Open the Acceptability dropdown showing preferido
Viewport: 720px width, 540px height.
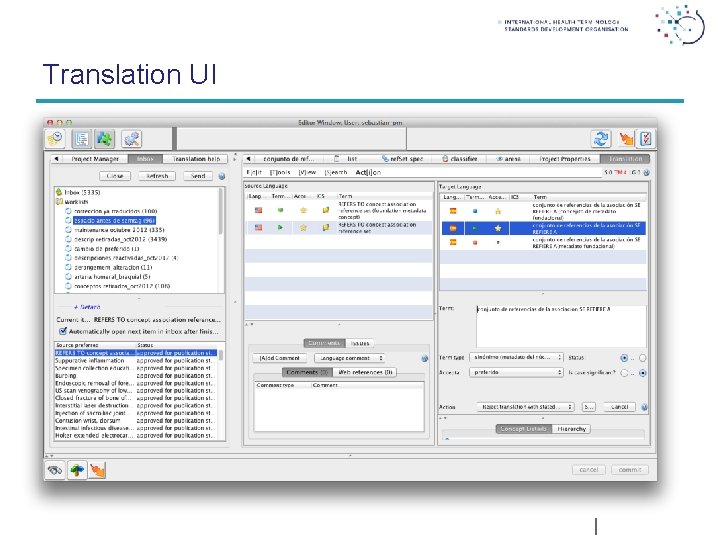(516, 372)
